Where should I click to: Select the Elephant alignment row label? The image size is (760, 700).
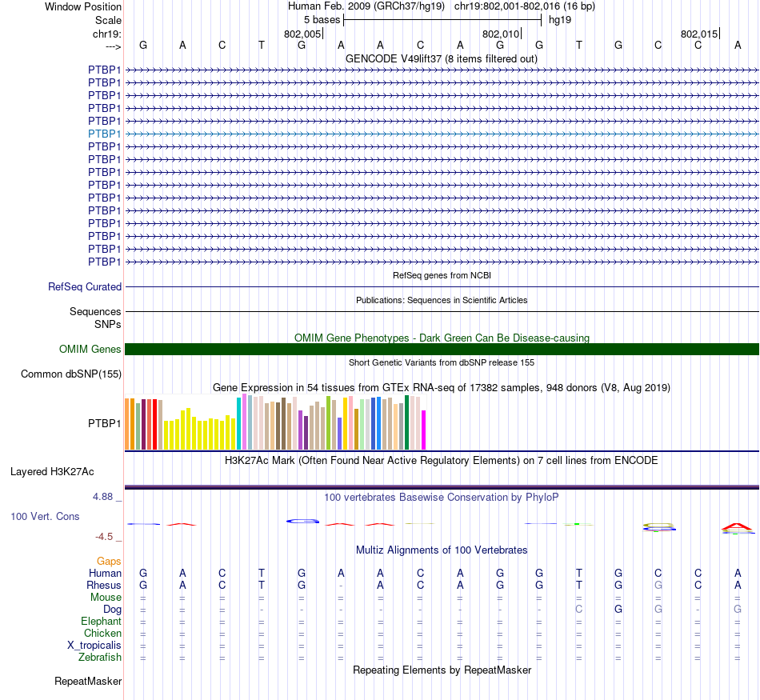click(x=101, y=621)
